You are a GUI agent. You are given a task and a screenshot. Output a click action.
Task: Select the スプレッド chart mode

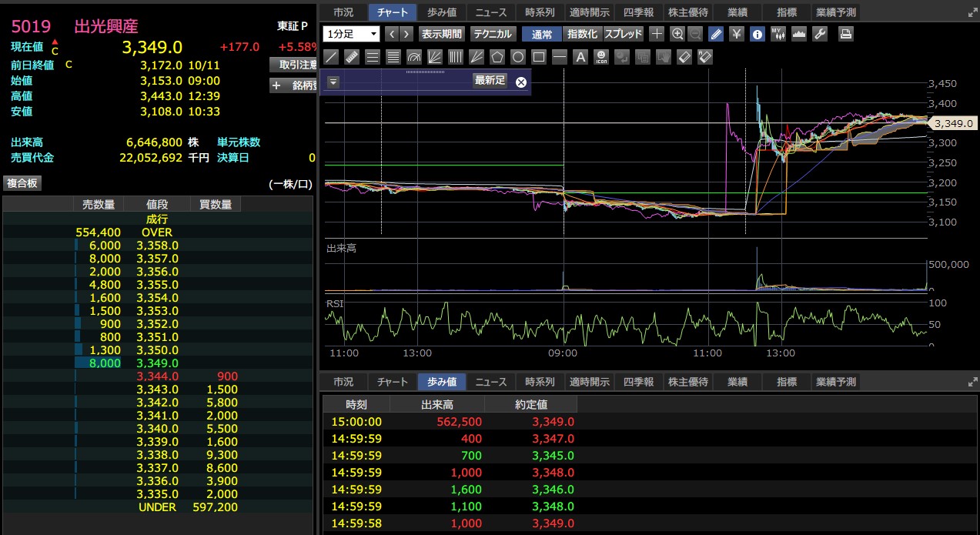coord(624,34)
